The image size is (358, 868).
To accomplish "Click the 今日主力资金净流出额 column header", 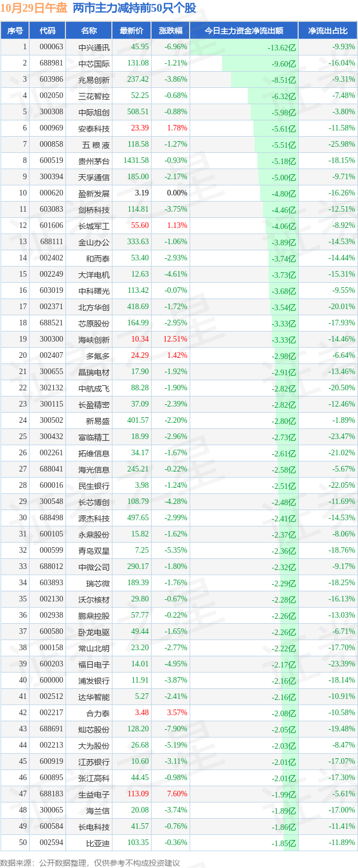I will [244, 31].
